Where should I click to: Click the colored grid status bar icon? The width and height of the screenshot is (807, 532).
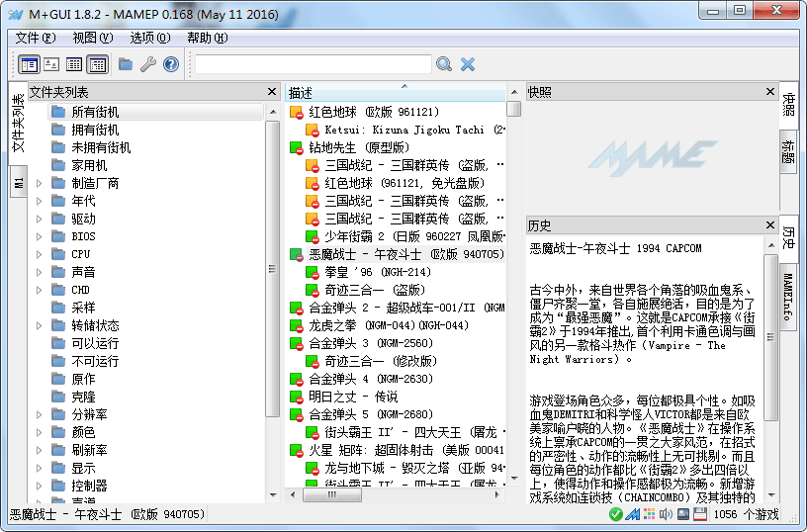click(650, 514)
